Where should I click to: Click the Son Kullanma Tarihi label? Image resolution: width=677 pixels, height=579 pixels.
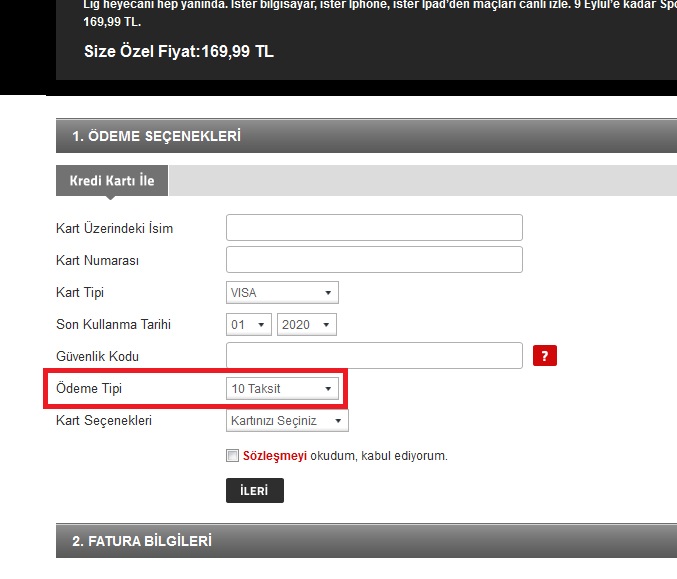pos(114,324)
